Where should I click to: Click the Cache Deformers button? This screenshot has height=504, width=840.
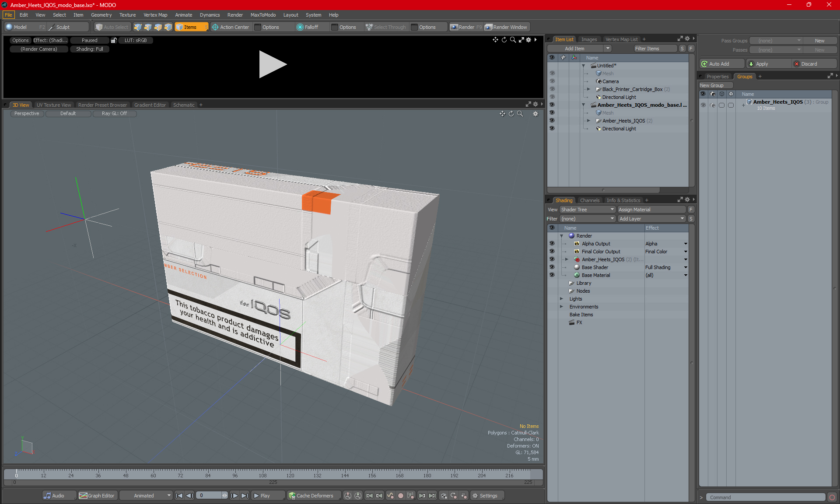[x=314, y=496]
